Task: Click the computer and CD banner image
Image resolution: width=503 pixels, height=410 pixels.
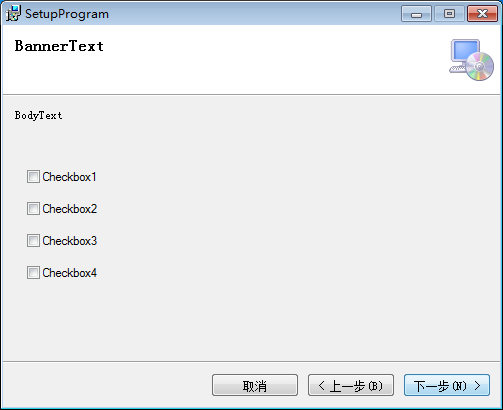Action: coord(471,60)
